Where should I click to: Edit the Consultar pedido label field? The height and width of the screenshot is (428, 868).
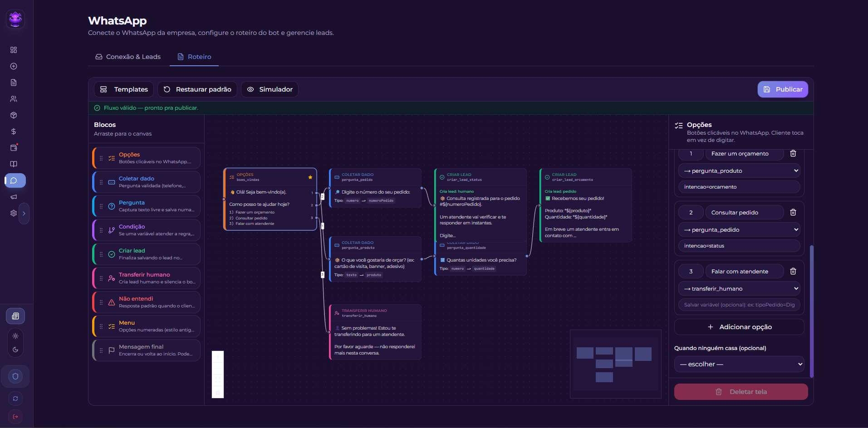[745, 212]
